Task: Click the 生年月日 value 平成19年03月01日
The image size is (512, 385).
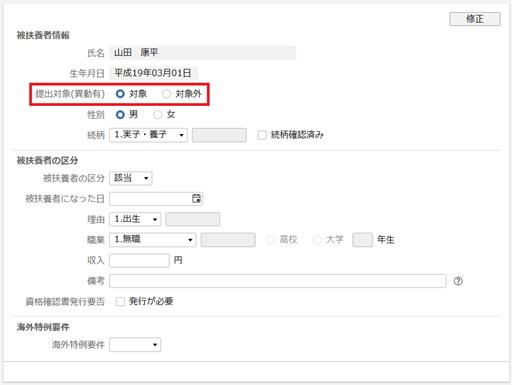Action: [x=153, y=73]
